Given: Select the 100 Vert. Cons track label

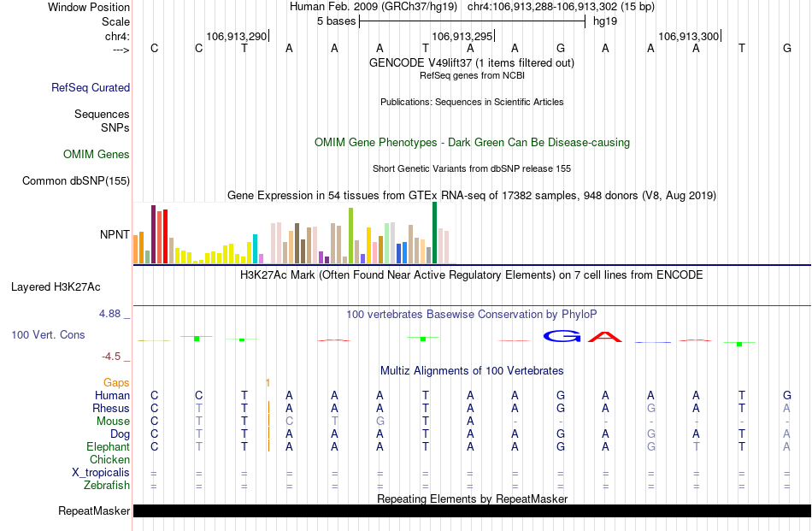Looking at the screenshot, I should (x=48, y=334).
